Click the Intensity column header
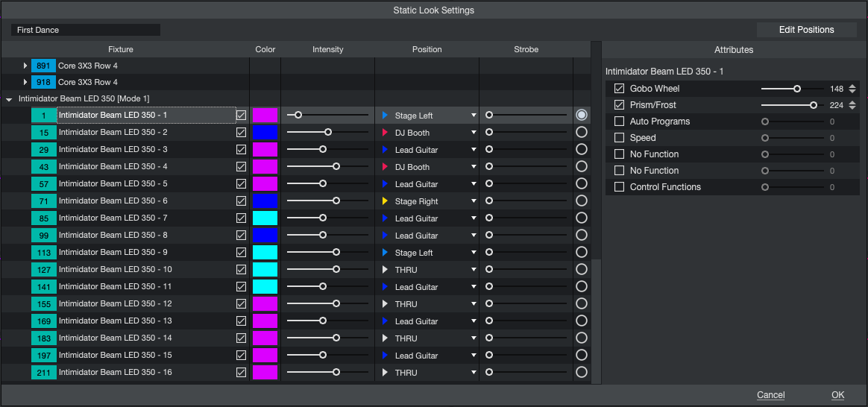 327,49
